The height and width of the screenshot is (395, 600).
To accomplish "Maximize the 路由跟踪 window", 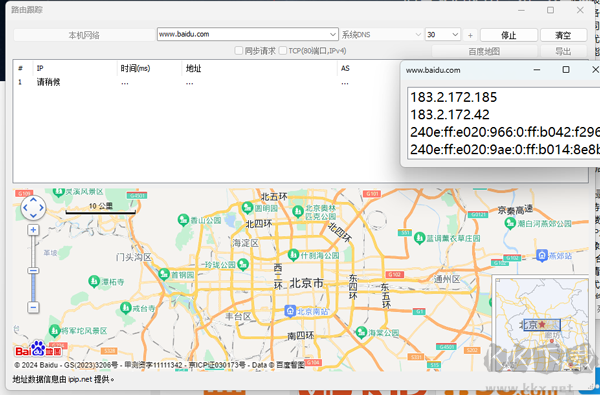I will tap(550, 10).
